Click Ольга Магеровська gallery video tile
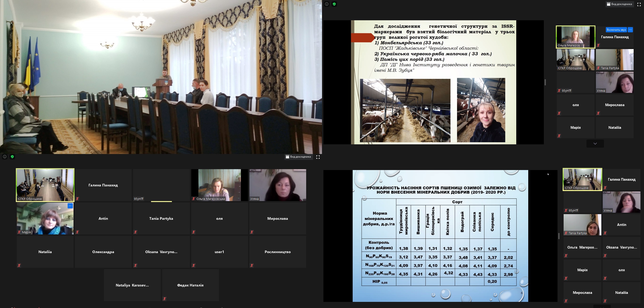644x308 pixels. tap(219, 185)
